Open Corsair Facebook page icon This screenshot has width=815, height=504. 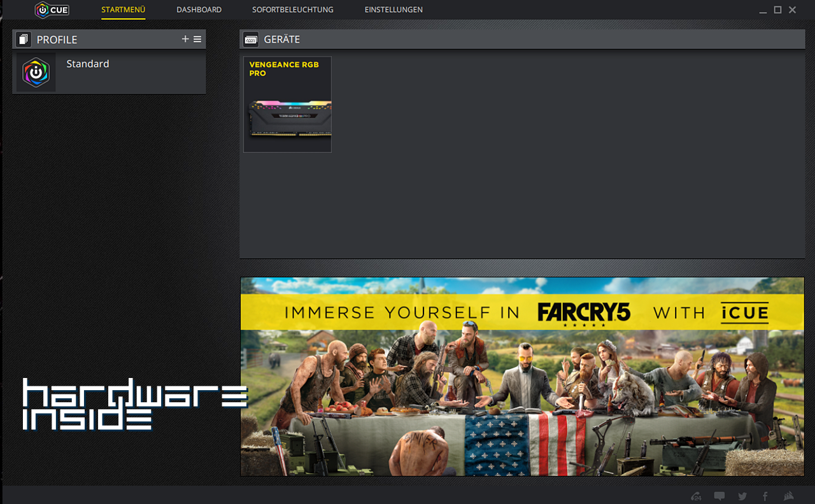click(765, 496)
